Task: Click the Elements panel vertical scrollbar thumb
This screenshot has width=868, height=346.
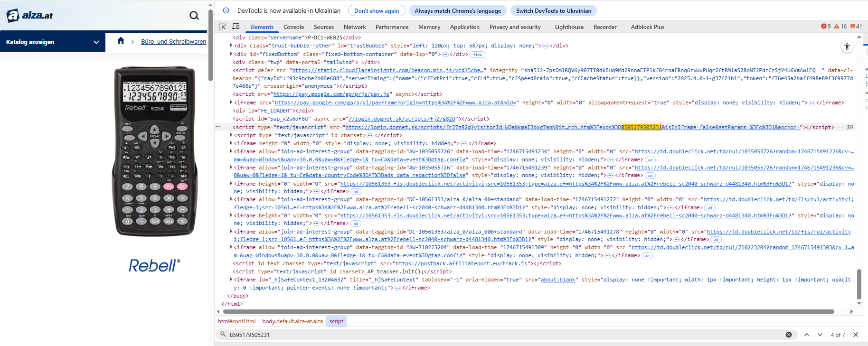Action: tap(859, 284)
